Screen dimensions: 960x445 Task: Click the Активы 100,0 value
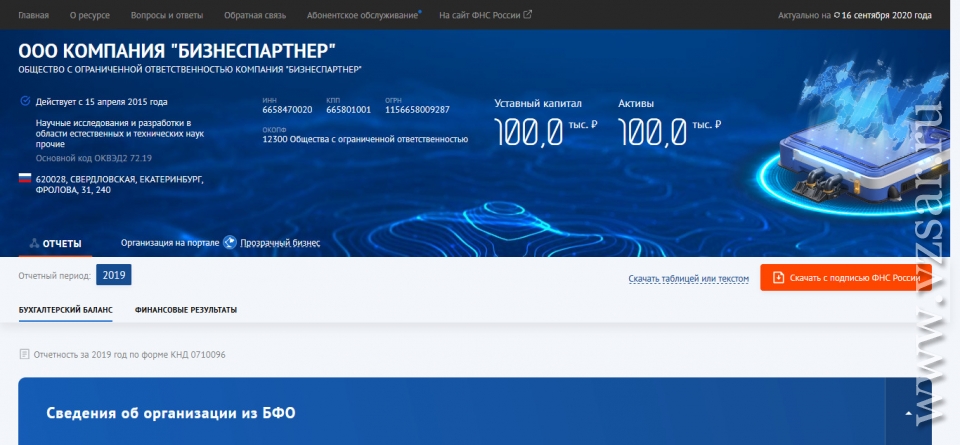click(x=651, y=131)
